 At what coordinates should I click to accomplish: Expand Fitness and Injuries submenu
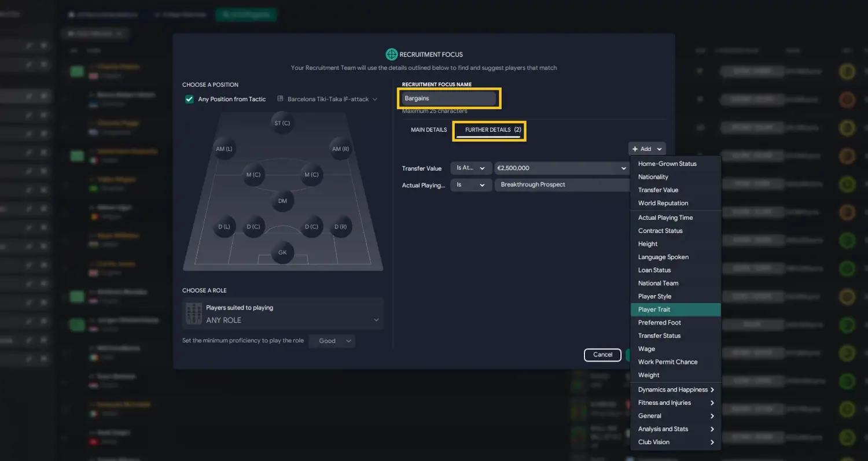coord(675,403)
